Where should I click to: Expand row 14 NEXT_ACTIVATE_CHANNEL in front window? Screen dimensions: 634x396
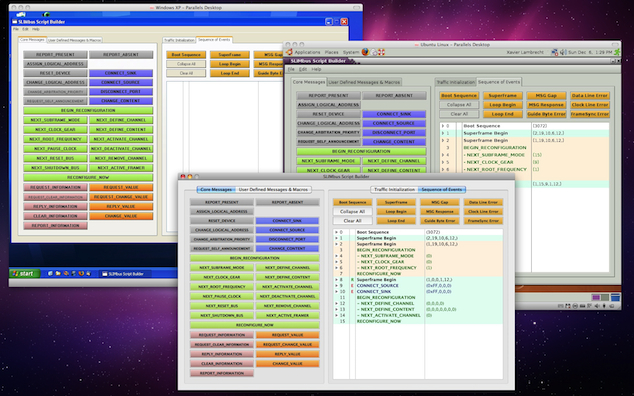pyautogui.click(x=336, y=315)
